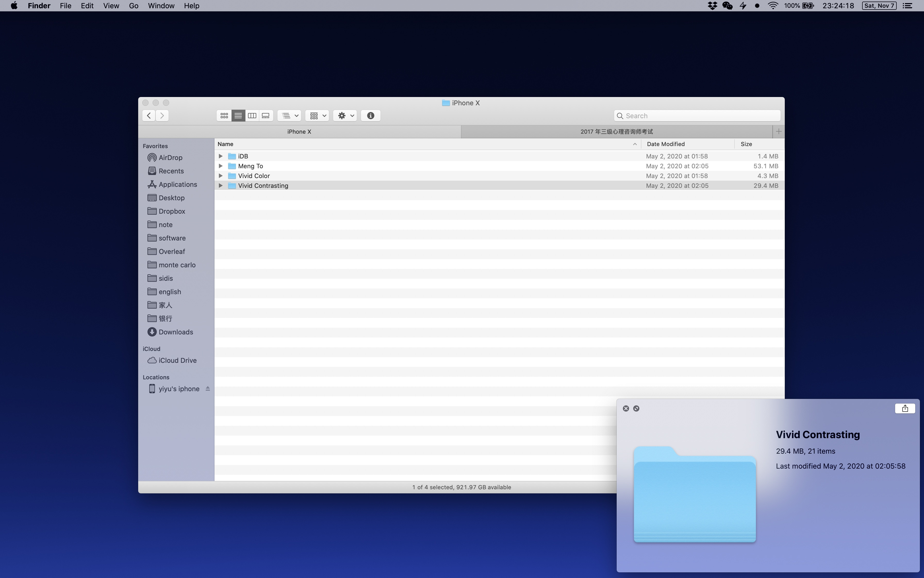Go back in Finder history
The height and width of the screenshot is (578, 924).
click(149, 115)
